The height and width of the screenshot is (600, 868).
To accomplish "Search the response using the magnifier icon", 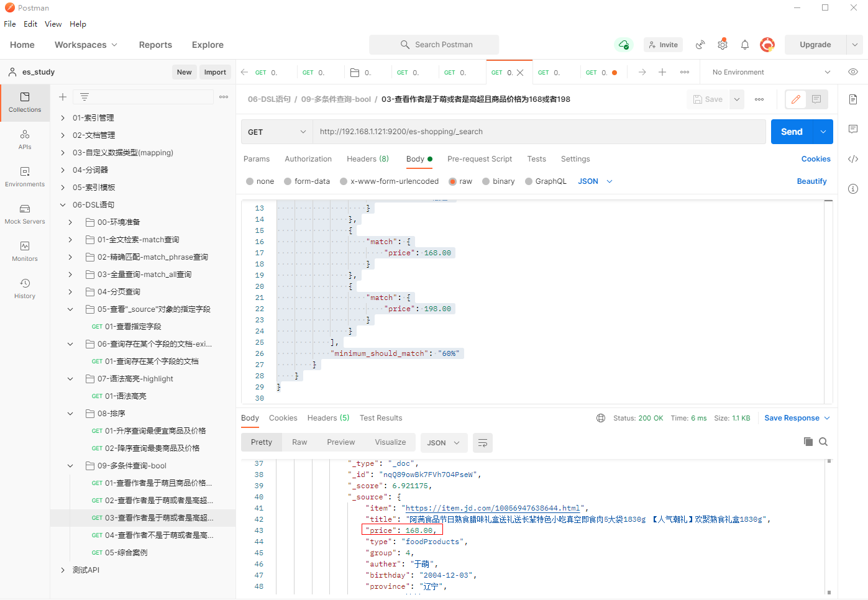I will (x=823, y=442).
